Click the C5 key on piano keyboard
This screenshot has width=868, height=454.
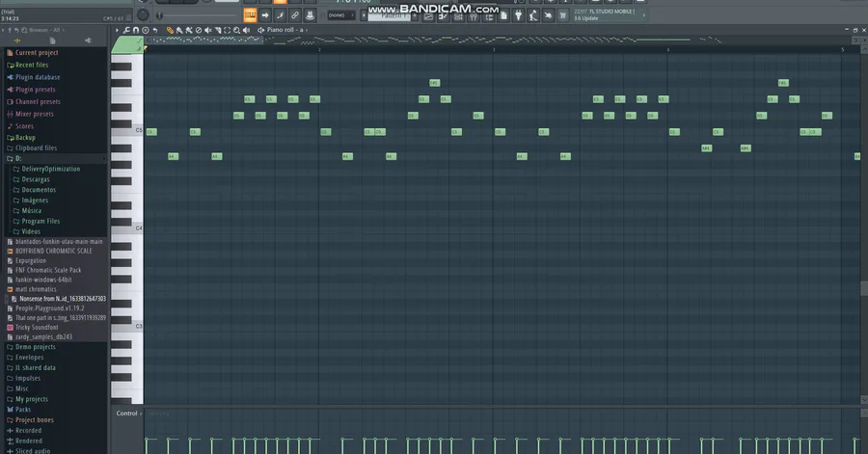tap(127, 131)
